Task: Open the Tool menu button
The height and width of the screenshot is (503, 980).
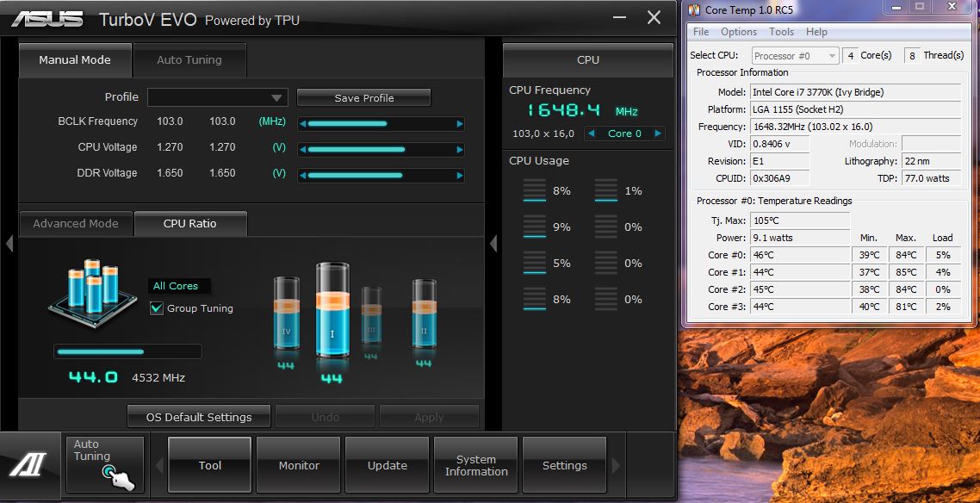Action: pos(210,465)
